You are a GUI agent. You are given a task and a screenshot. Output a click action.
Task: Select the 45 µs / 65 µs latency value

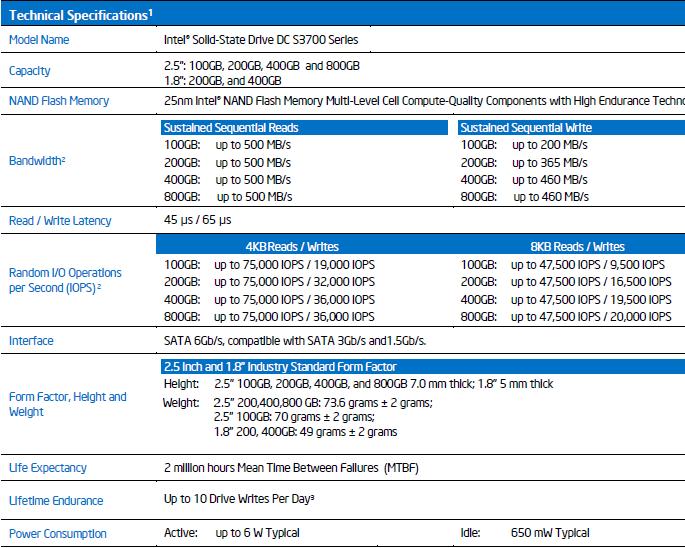coord(197,220)
